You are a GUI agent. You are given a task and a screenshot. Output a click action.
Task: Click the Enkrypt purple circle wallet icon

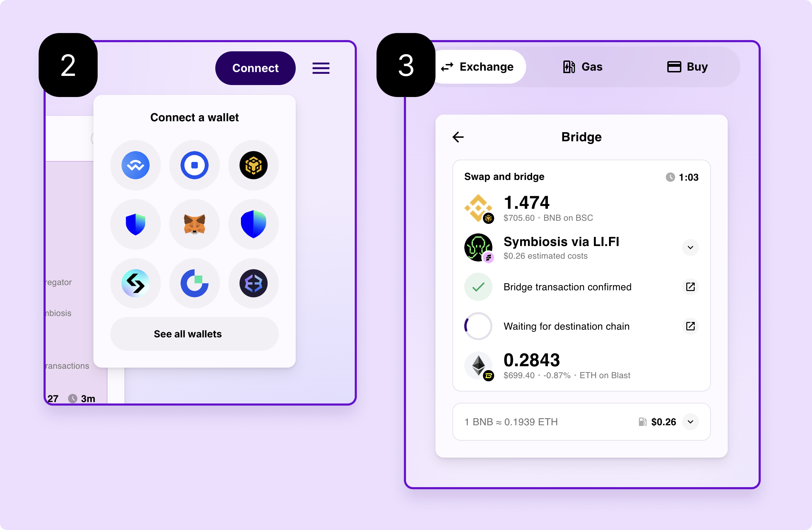(x=255, y=284)
